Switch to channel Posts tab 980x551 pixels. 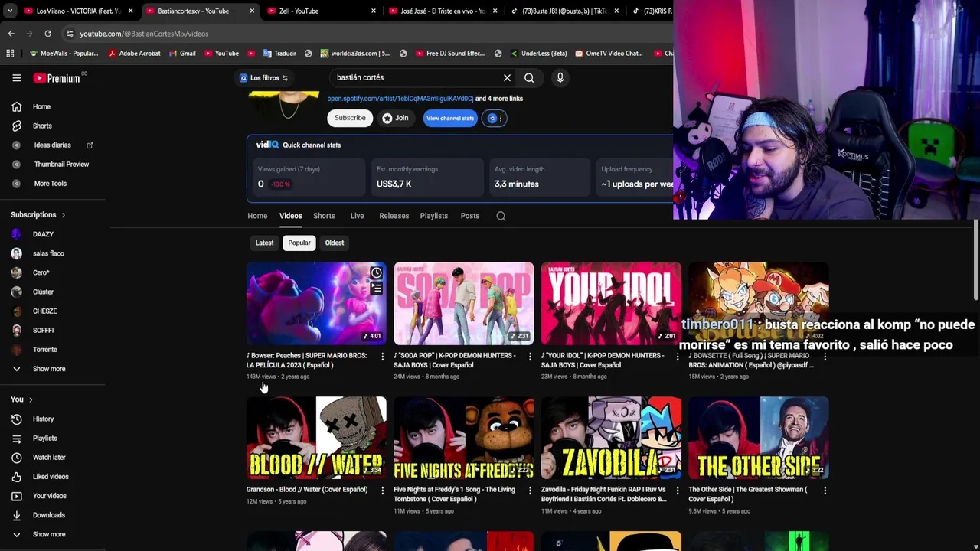tap(470, 216)
